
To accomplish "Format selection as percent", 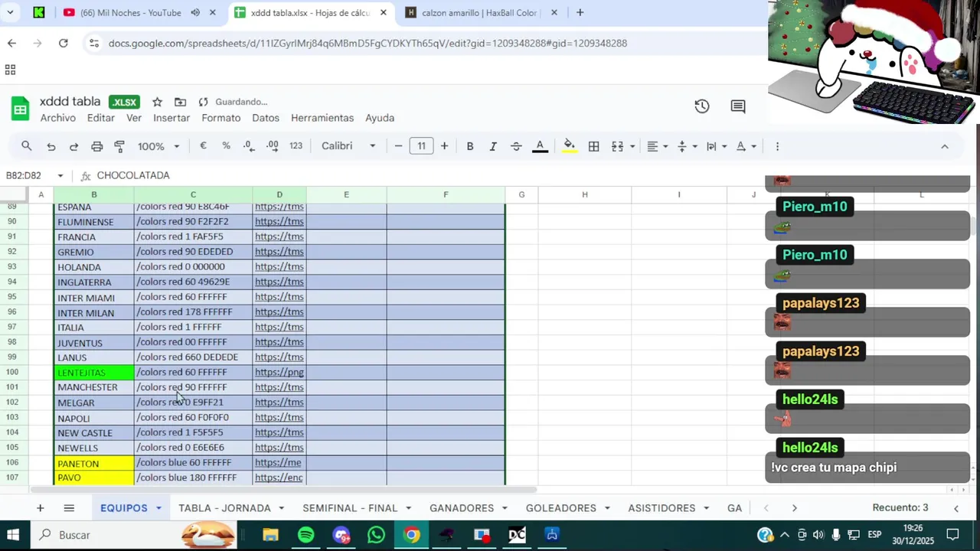I will (x=226, y=146).
